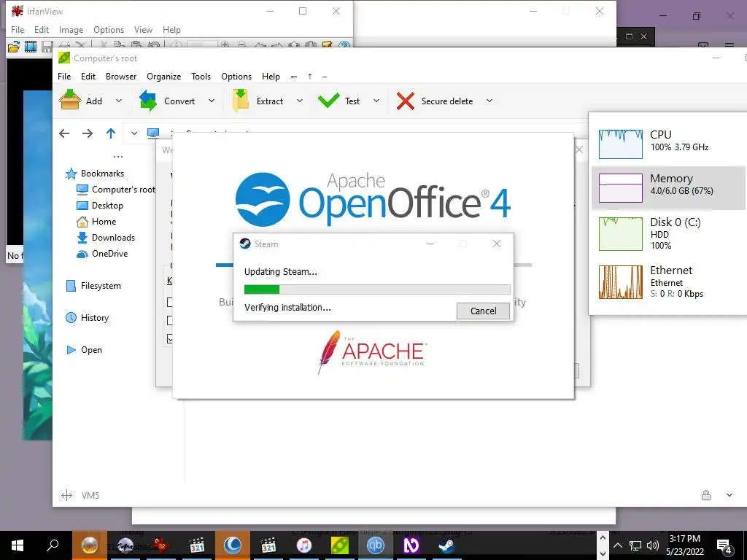Viewport: 747px width, 560px height.
Task: Expand the Extract dropdown arrow
Action: [300, 101]
